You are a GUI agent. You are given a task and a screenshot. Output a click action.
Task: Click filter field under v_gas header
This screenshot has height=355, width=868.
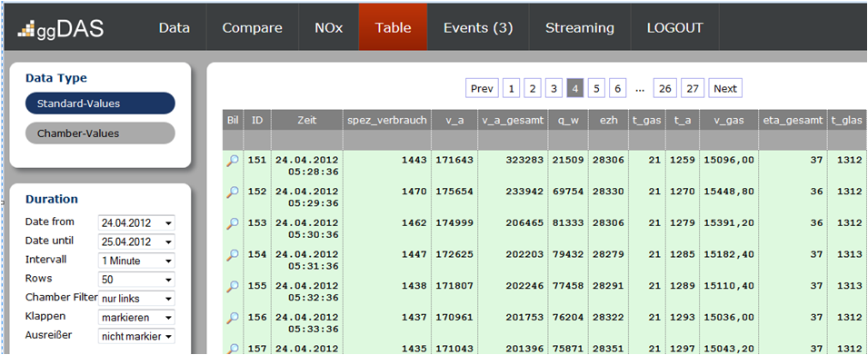pos(729,141)
